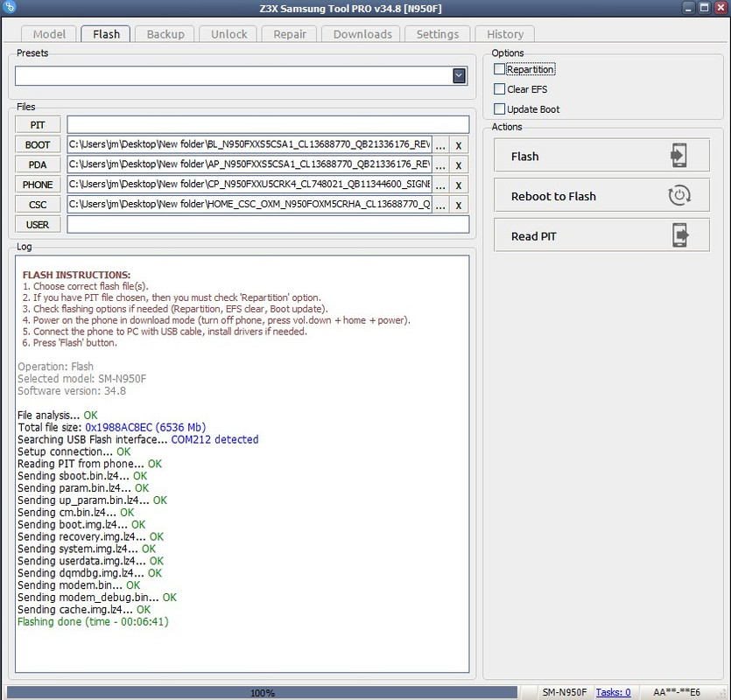This screenshot has width=731, height=700.
Task: Click 'Software version: 34.8' log line
Action: pos(72,390)
